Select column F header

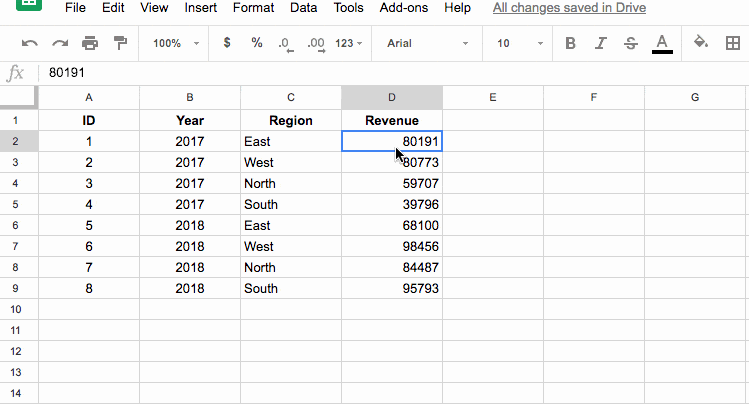tap(594, 97)
